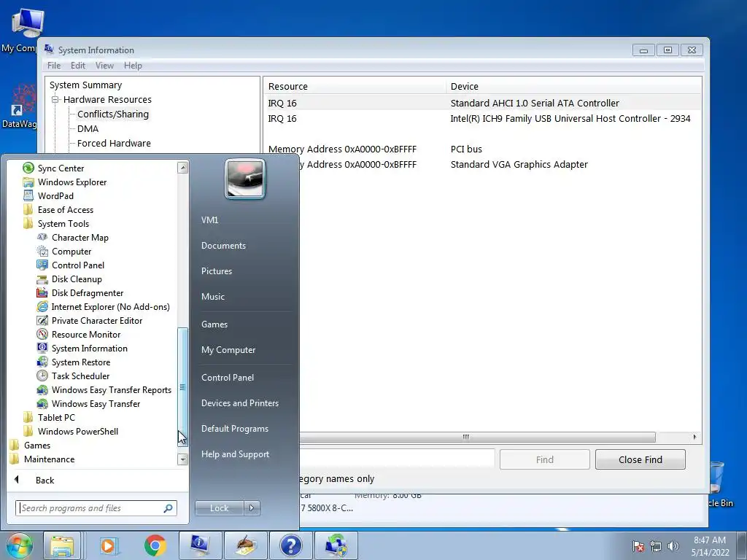Launch Windows Easy Transfer
This screenshot has height=560, width=747.
tap(88, 402)
